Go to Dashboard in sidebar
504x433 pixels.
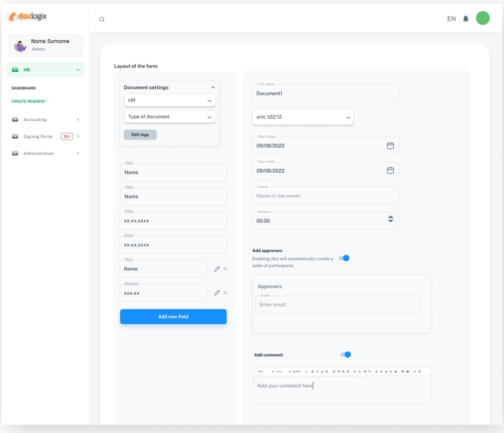24,88
